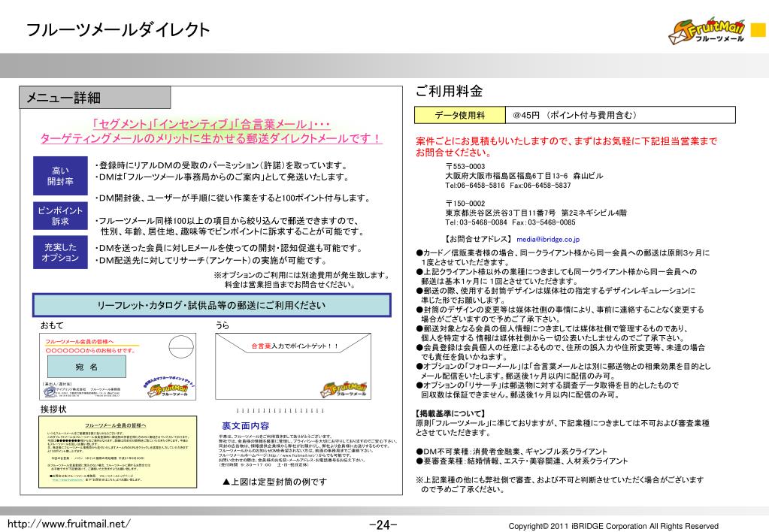Click the リーフレット・カタログ・試供品等 banner

(x=211, y=305)
